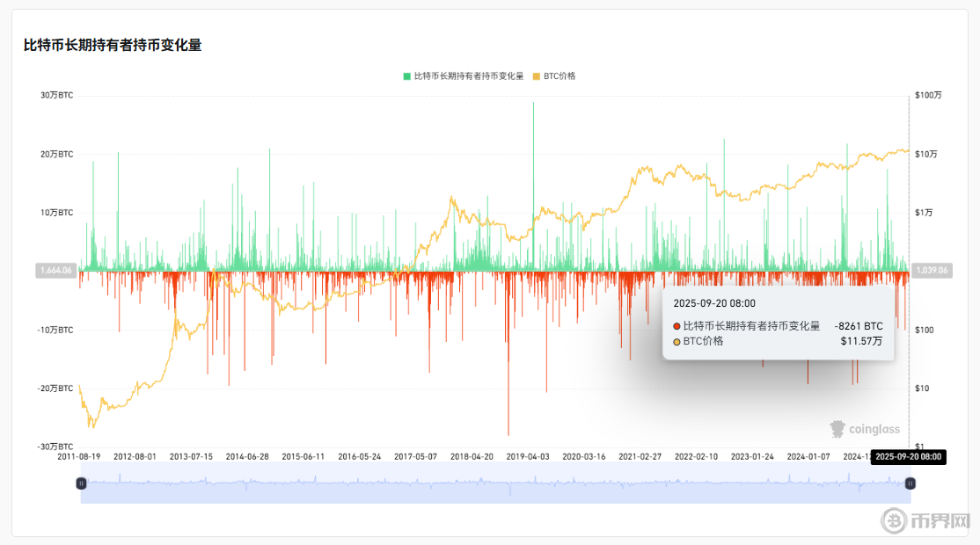
Task: Click the left range slider handle
Action: 81,483
